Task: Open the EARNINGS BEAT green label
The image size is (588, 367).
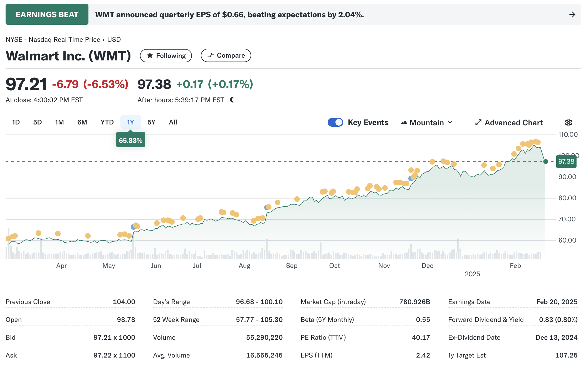Action: click(x=47, y=14)
